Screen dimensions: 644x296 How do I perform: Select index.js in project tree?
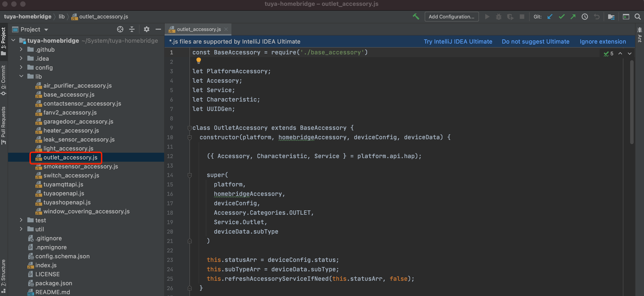46,265
